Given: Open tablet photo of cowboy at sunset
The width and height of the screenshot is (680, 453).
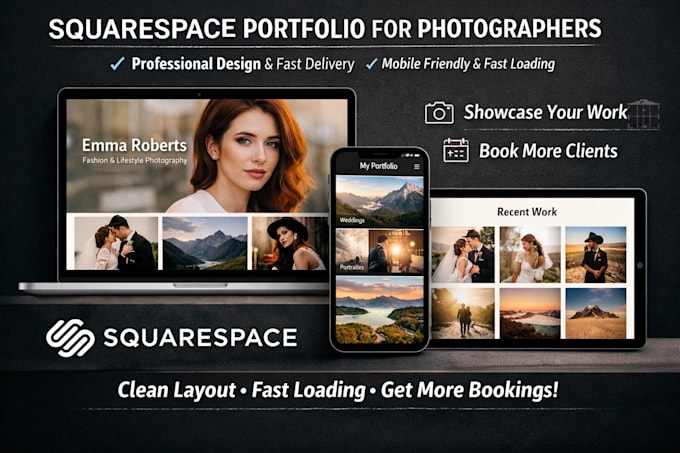Looking at the screenshot, I should (x=596, y=255).
